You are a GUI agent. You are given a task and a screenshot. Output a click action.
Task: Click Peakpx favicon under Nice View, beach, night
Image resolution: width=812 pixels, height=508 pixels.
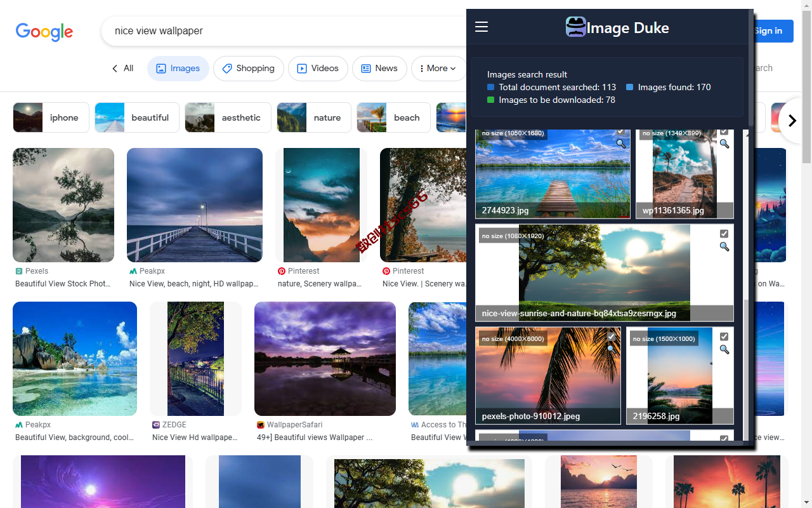click(x=133, y=271)
